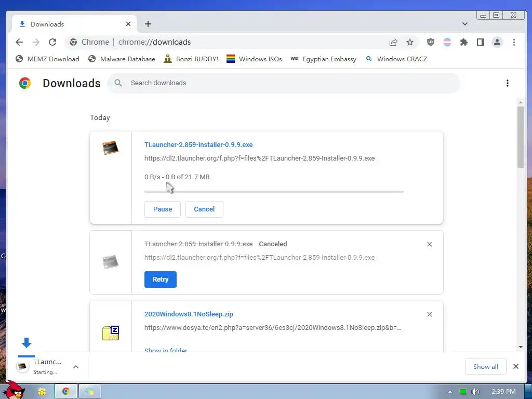
Task: Retry the canceled TLauncher download
Action: 161,280
